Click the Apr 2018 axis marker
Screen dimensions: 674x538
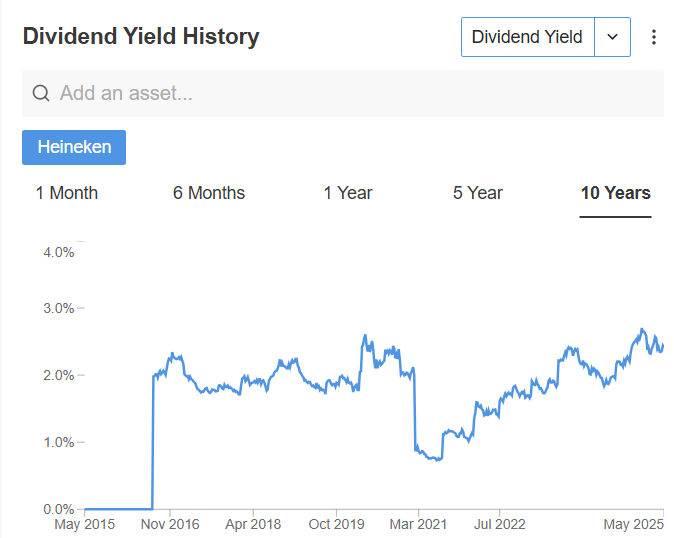pos(253,524)
